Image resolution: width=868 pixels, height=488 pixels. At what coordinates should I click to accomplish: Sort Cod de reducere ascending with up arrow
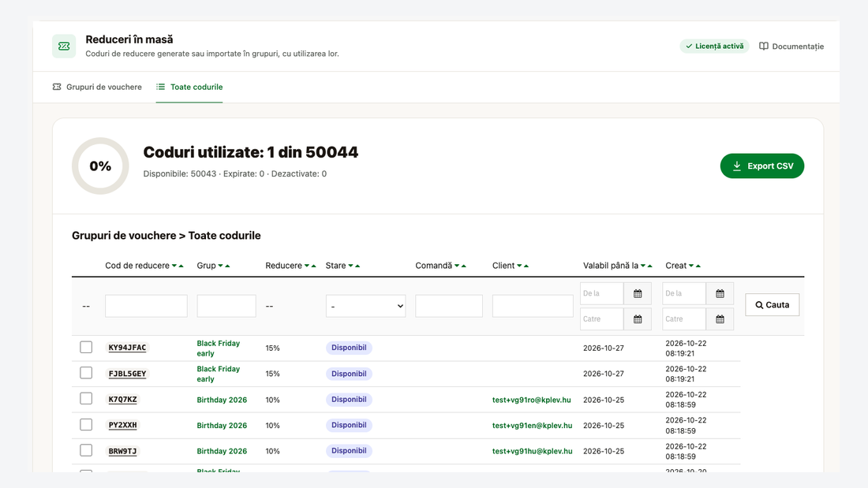(181, 266)
